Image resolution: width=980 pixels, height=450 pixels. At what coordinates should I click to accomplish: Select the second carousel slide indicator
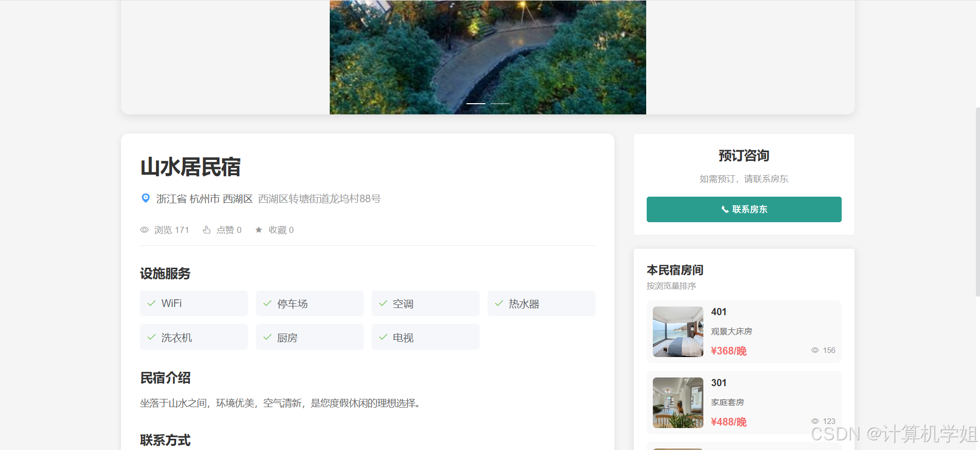(x=500, y=104)
